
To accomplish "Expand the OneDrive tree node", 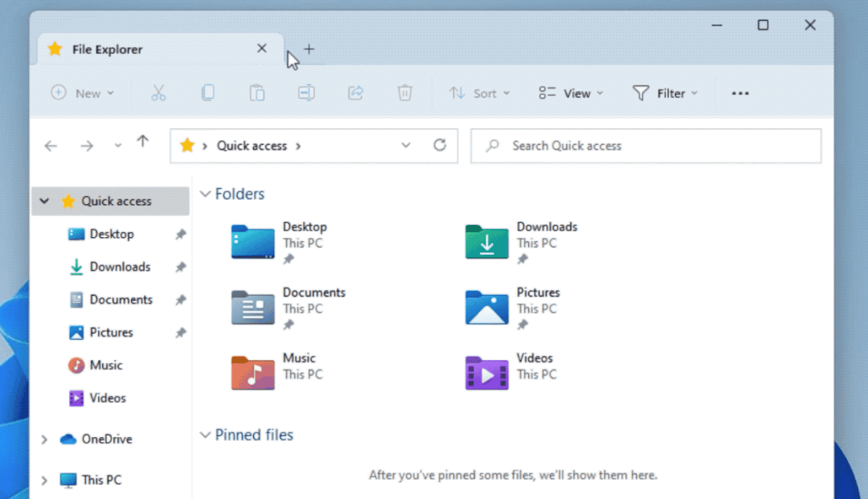I will [44, 440].
